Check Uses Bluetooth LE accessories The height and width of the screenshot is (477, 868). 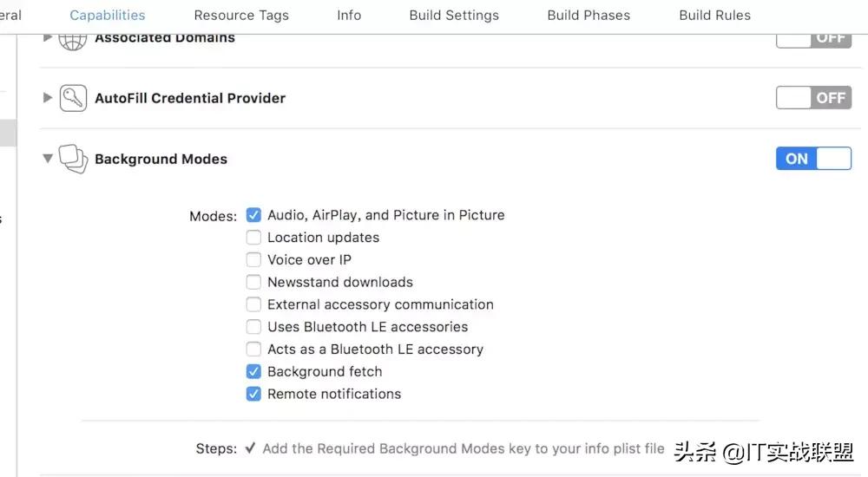point(253,327)
